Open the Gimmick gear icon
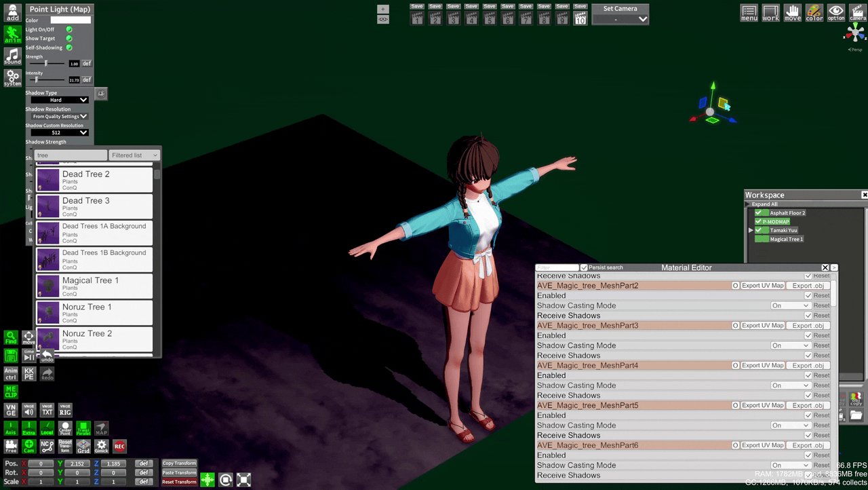The width and height of the screenshot is (868, 490). point(101,446)
